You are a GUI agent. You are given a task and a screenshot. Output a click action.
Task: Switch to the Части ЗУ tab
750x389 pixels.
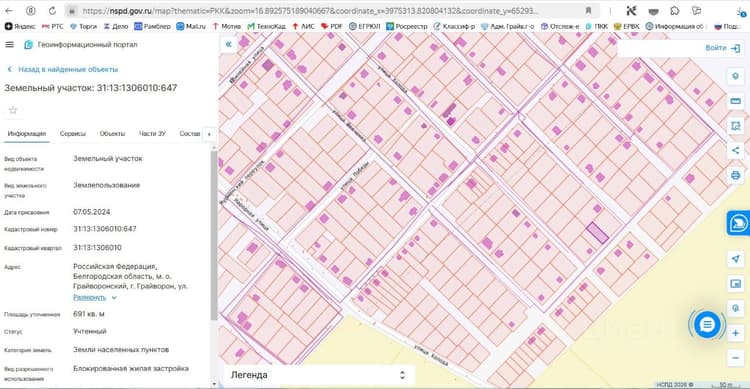[152, 134]
